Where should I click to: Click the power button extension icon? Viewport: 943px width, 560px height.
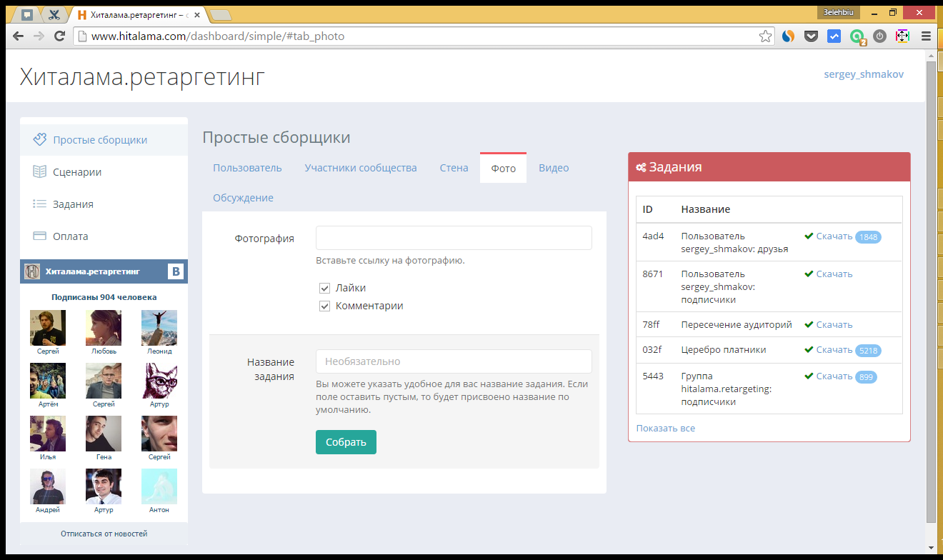click(x=880, y=36)
